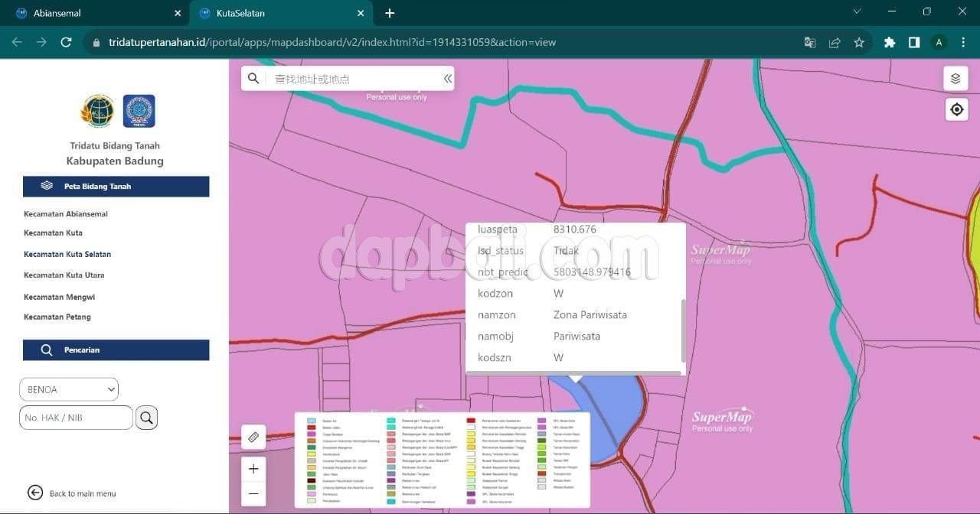Viewport: 980px width, 514px height.
Task: Open the Chrome extensions puzzle icon
Action: tap(889, 43)
